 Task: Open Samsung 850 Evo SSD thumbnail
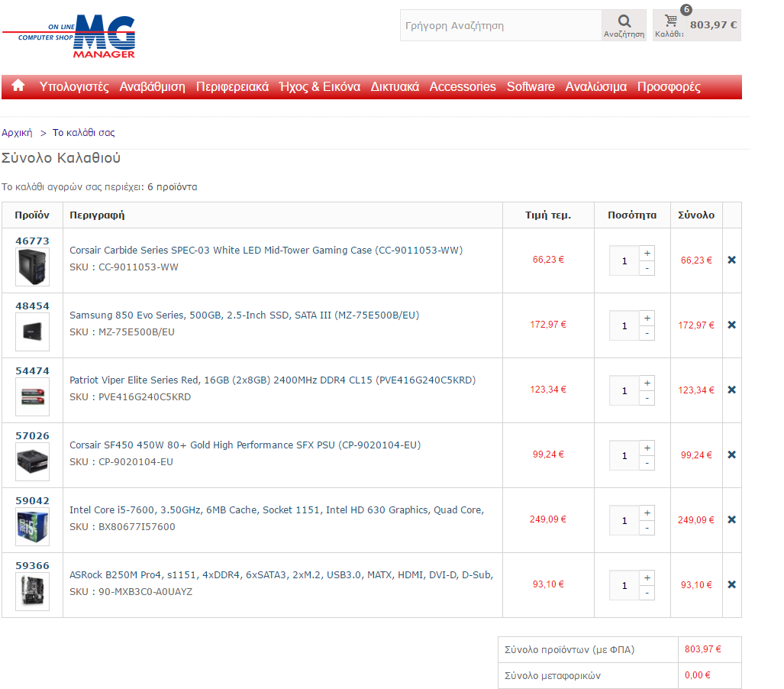tap(33, 332)
